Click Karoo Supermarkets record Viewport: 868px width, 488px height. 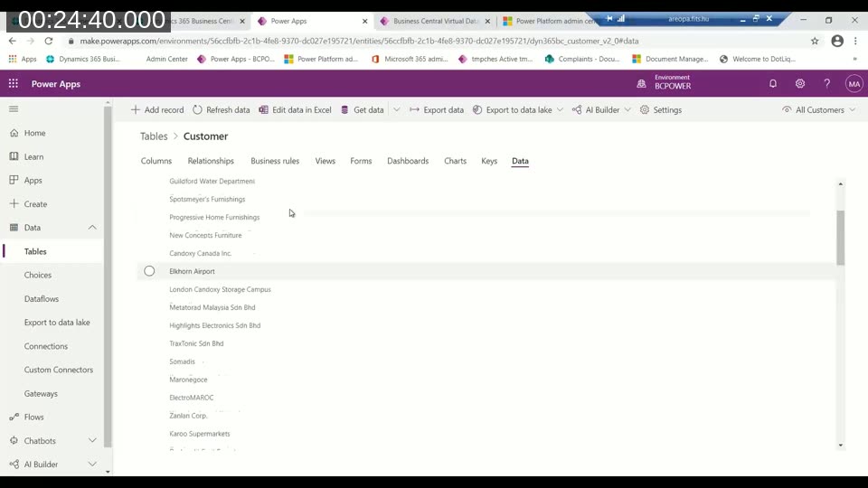pos(199,434)
